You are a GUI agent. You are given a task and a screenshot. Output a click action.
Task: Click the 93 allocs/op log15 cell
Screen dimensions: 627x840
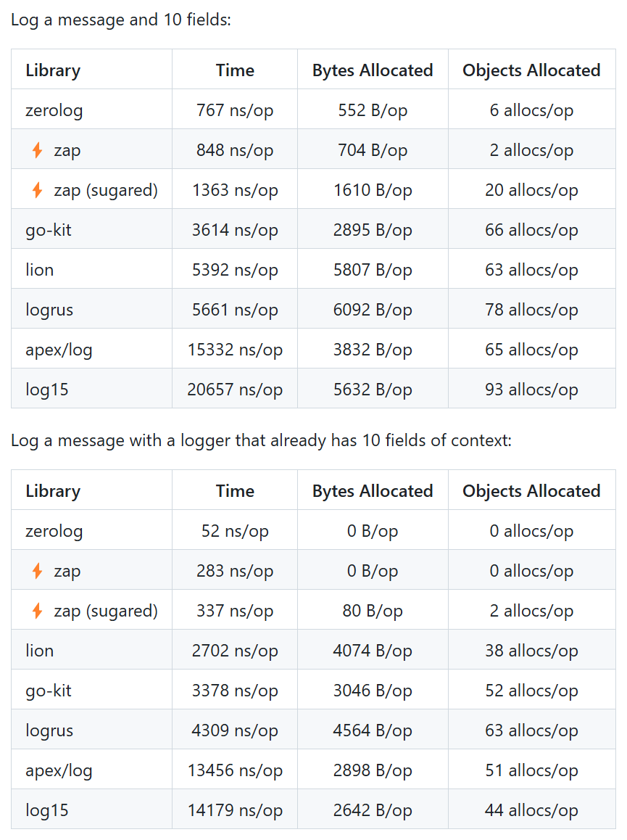click(532, 390)
